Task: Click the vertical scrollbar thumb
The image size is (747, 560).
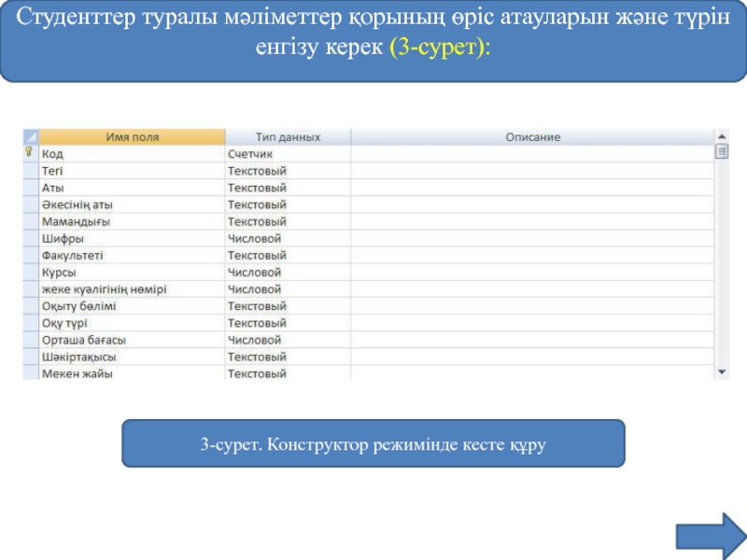Action: [x=720, y=152]
